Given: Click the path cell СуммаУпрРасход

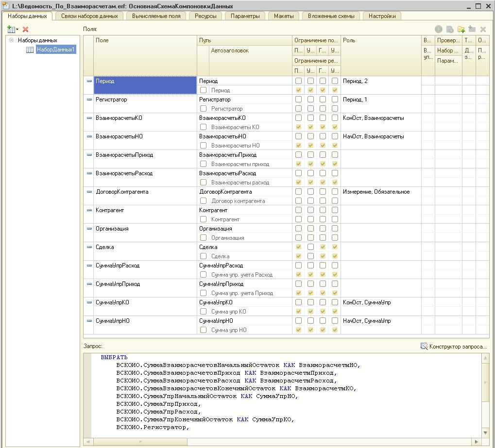Looking at the screenshot, I should (x=244, y=265).
